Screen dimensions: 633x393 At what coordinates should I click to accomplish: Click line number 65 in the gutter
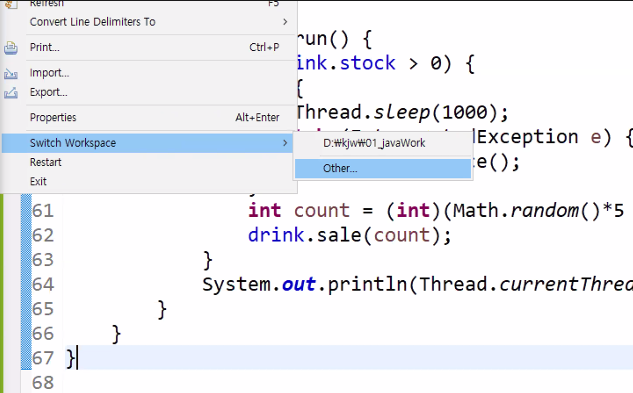(43, 309)
